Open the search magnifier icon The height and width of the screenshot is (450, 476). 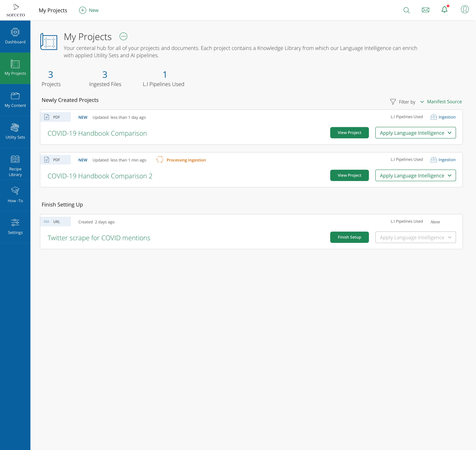click(406, 10)
